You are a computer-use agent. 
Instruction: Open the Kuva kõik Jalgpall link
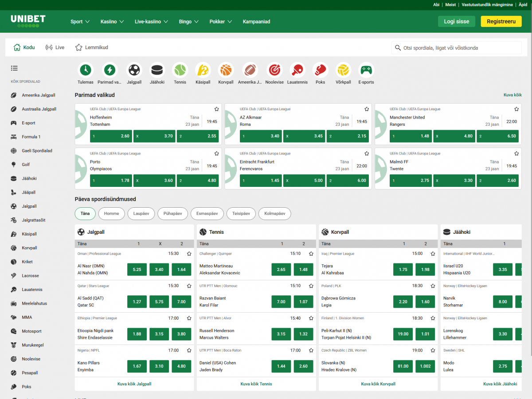[x=134, y=384]
